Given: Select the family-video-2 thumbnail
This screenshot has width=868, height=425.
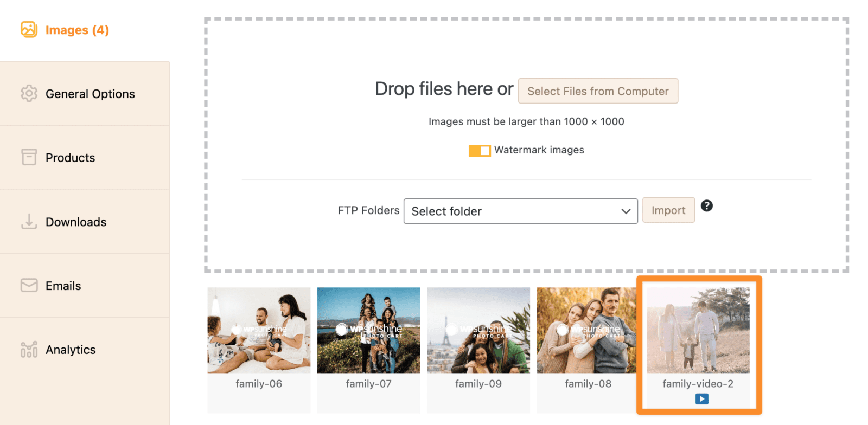Looking at the screenshot, I should (698, 330).
